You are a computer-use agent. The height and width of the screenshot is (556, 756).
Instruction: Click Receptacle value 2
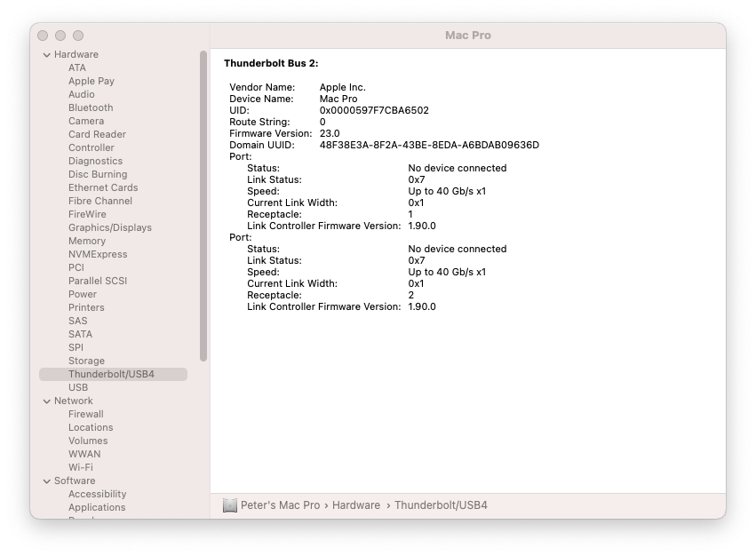coord(411,296)
